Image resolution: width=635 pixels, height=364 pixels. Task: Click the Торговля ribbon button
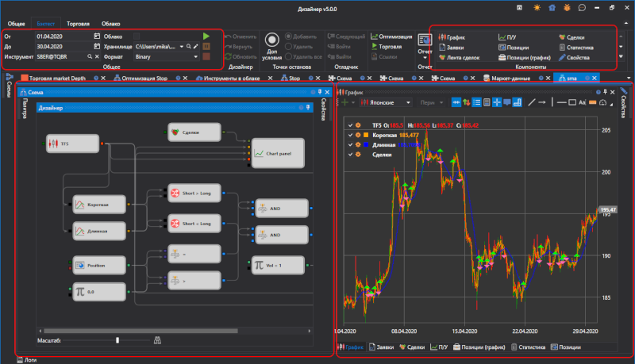click(387, 47)
